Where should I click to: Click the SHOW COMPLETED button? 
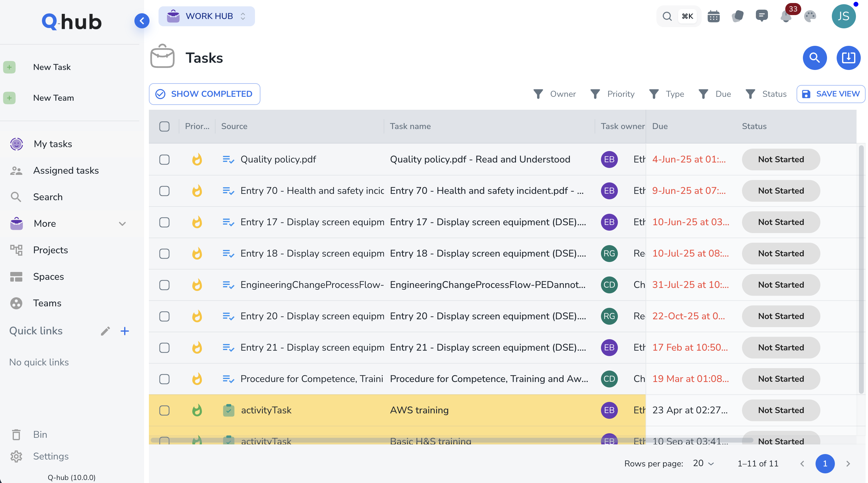[204, 94]
